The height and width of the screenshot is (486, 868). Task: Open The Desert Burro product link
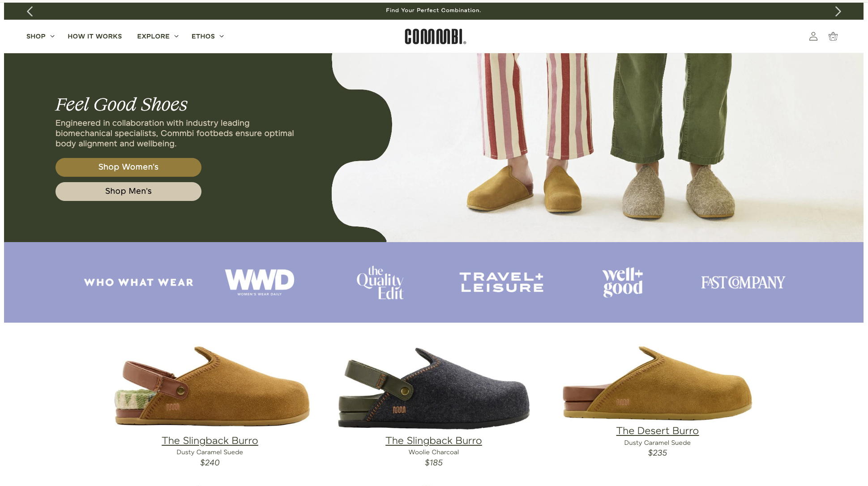click(x=657, y=431)
